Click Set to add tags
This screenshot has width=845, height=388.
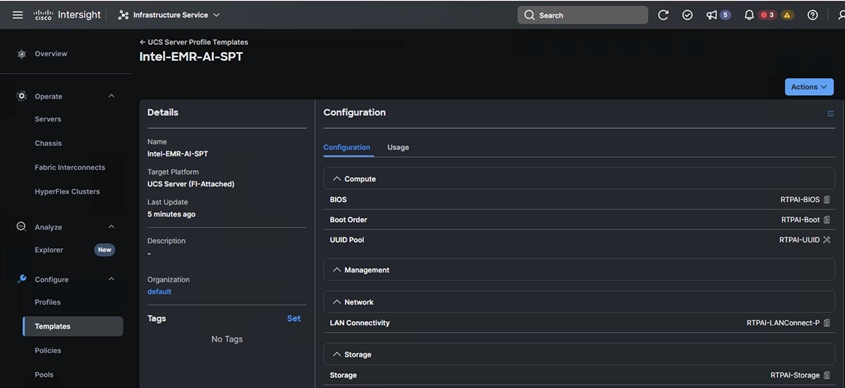coord(294,318)
